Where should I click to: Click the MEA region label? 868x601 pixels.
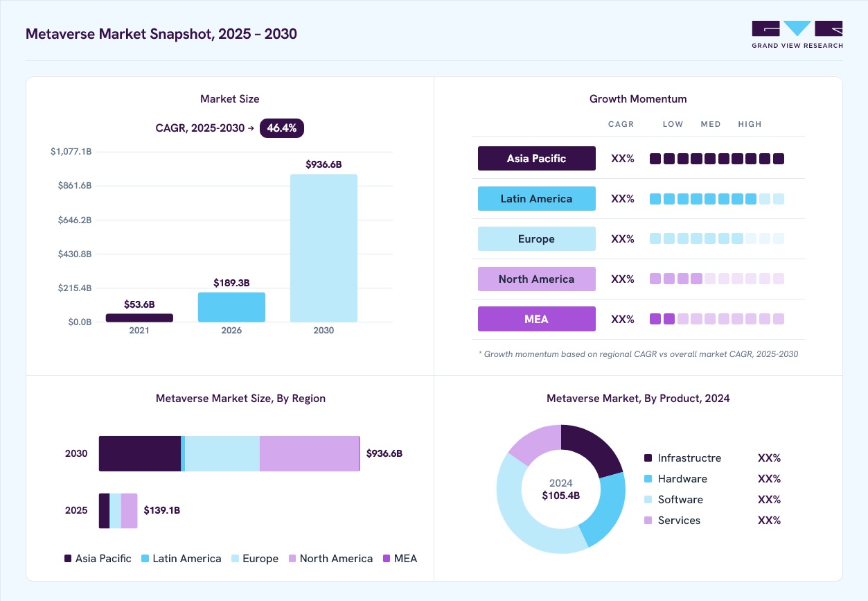coord(537,319)
